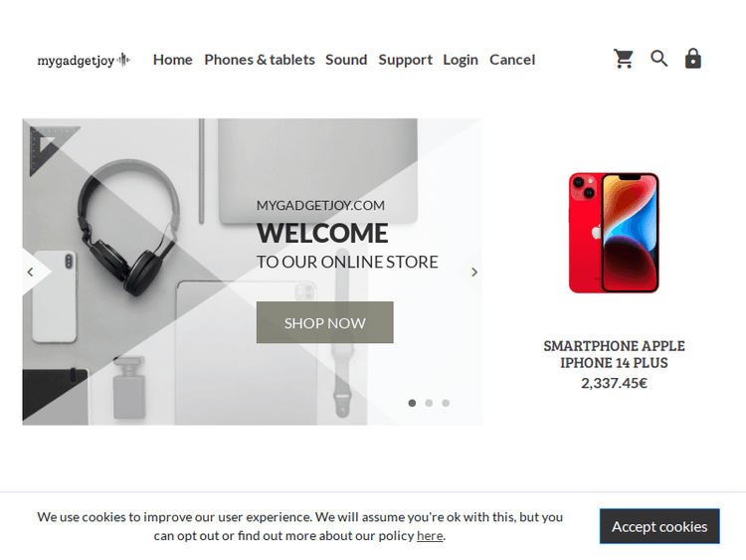Open the shopping cart icon
This screenshot has width=746, height=560.
(x=624, y=59)
